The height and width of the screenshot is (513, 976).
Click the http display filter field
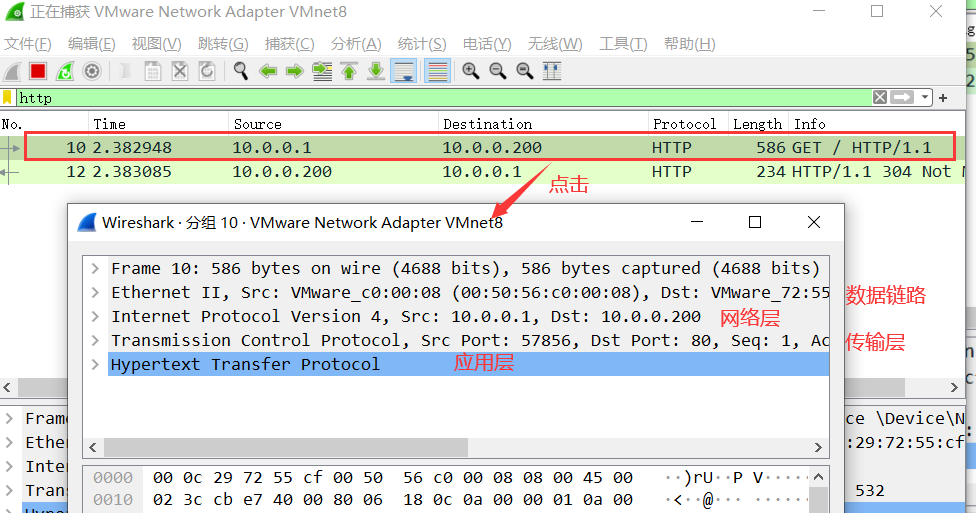[443, 98]
